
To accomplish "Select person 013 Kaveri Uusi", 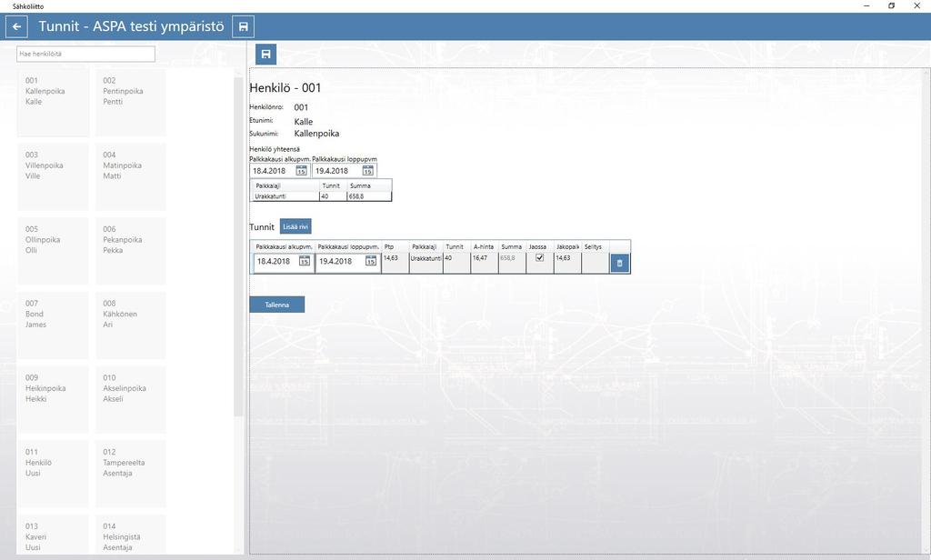I will [x=53, y=534].
